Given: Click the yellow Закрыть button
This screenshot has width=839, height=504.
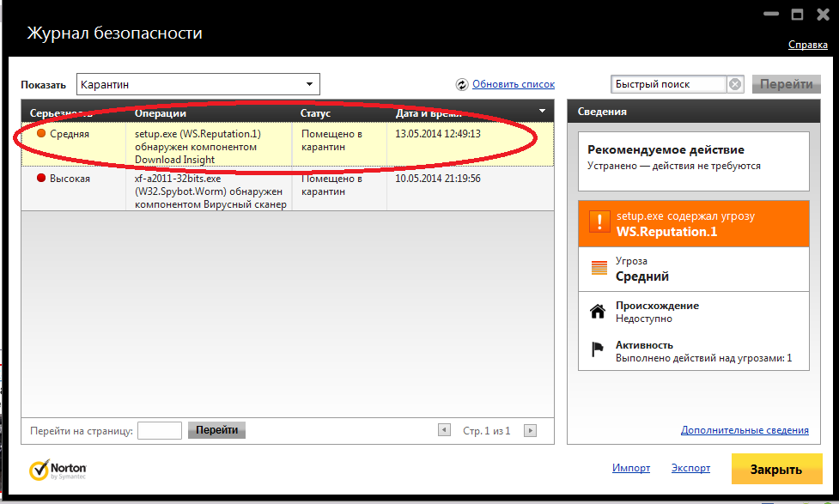Looking at the screenshot, I should (x=776, y=469).
